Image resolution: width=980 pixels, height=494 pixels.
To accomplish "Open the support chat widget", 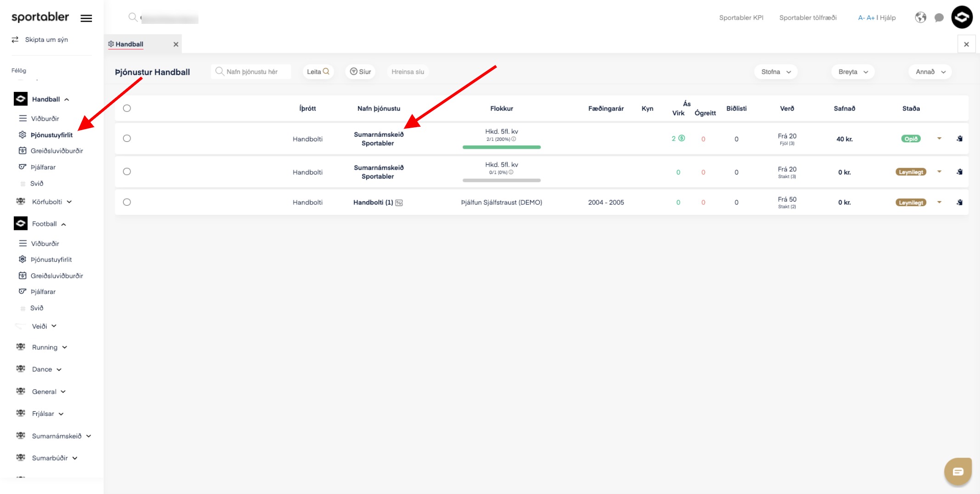I will click(958, 472).
